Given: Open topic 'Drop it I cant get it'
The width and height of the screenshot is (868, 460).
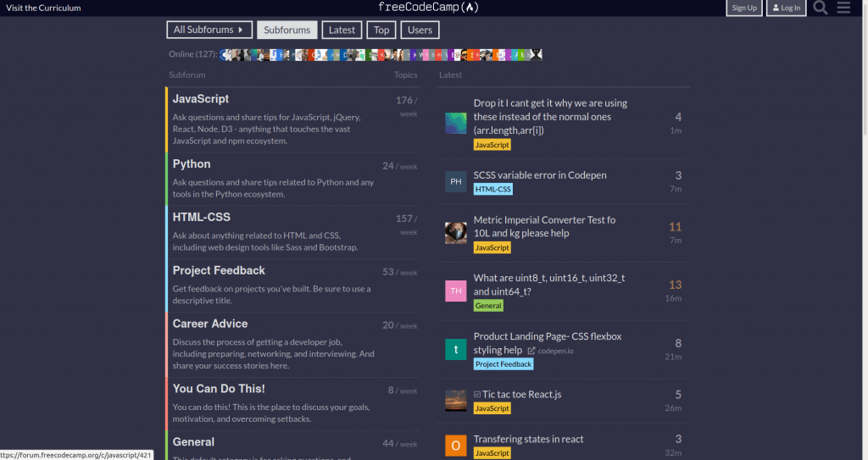Looking at the screenshot, I should click(550, 117).
